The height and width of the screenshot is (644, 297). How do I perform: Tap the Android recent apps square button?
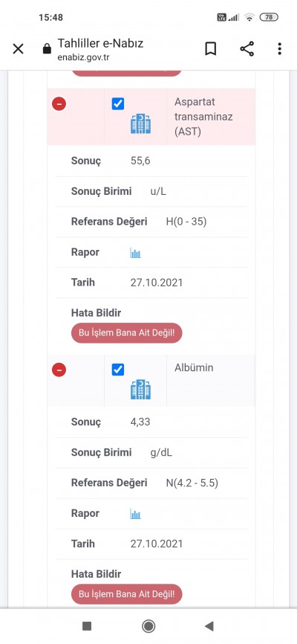(87, 626)
